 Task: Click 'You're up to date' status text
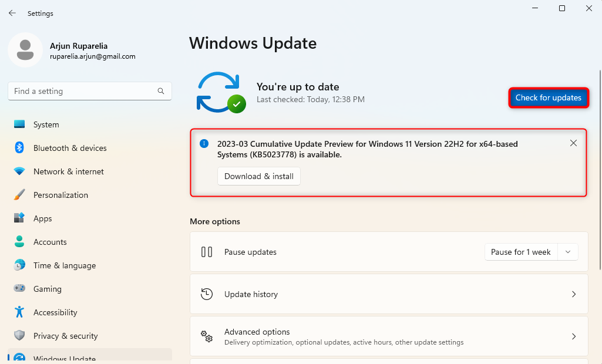click(x=298, y=87)
